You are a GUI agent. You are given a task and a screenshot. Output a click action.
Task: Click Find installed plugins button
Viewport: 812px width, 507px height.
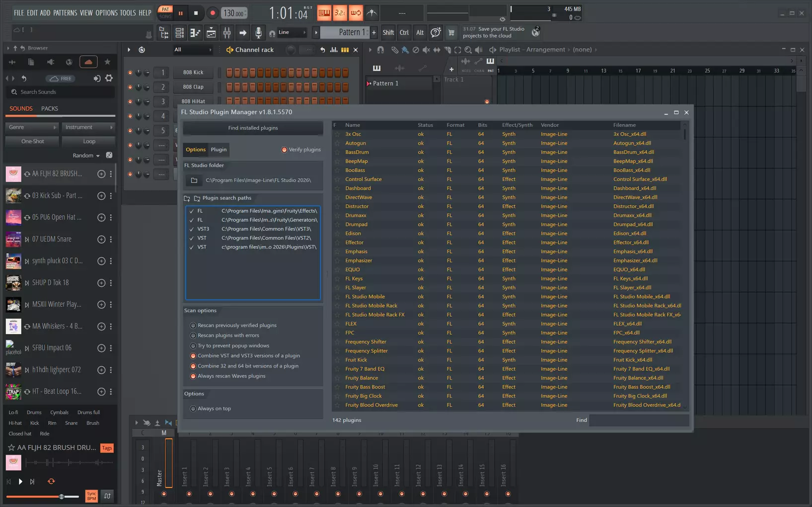click(253, 128)
